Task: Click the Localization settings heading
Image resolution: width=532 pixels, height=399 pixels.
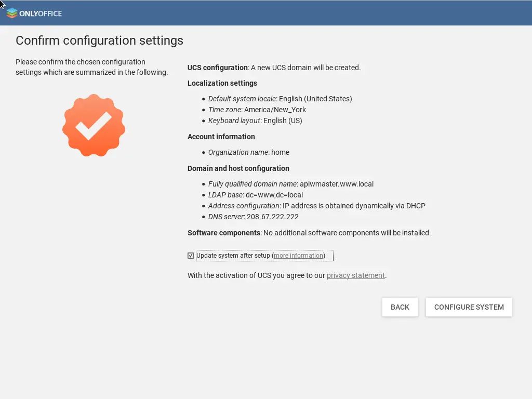Action: 222,83
